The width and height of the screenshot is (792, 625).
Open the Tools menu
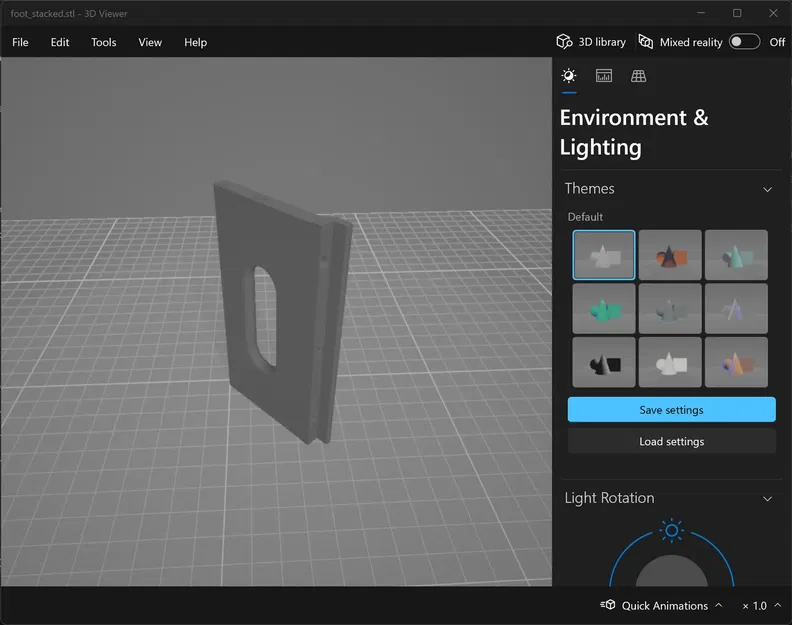pos(104,42)
